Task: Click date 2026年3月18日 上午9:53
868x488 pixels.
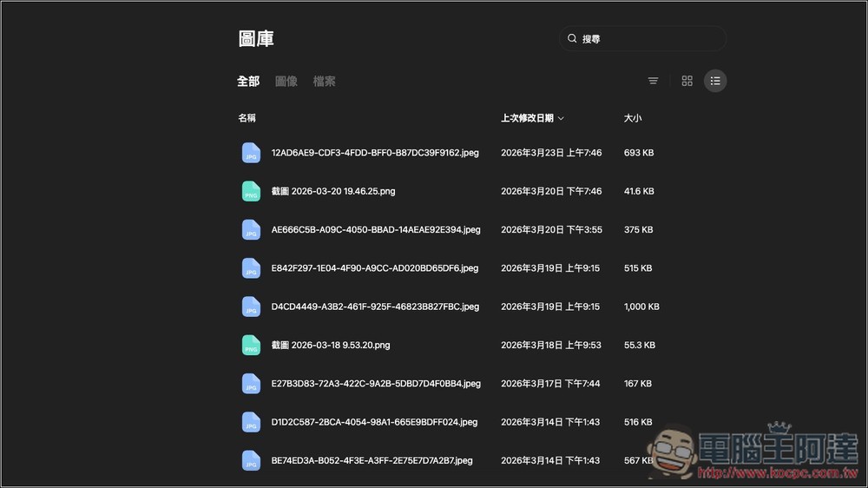Action: pyautogui.click(x=551, y=345)
